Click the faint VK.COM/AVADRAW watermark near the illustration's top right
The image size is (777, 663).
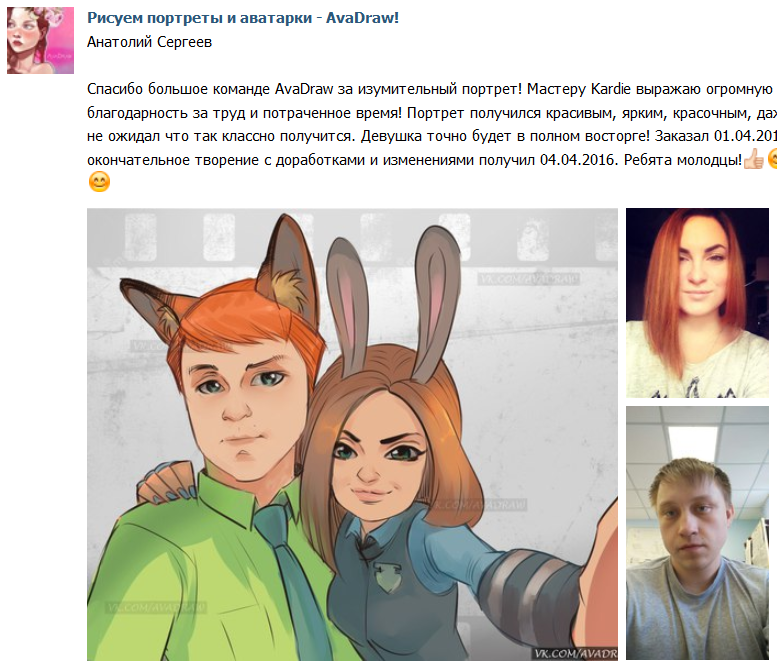528,279
